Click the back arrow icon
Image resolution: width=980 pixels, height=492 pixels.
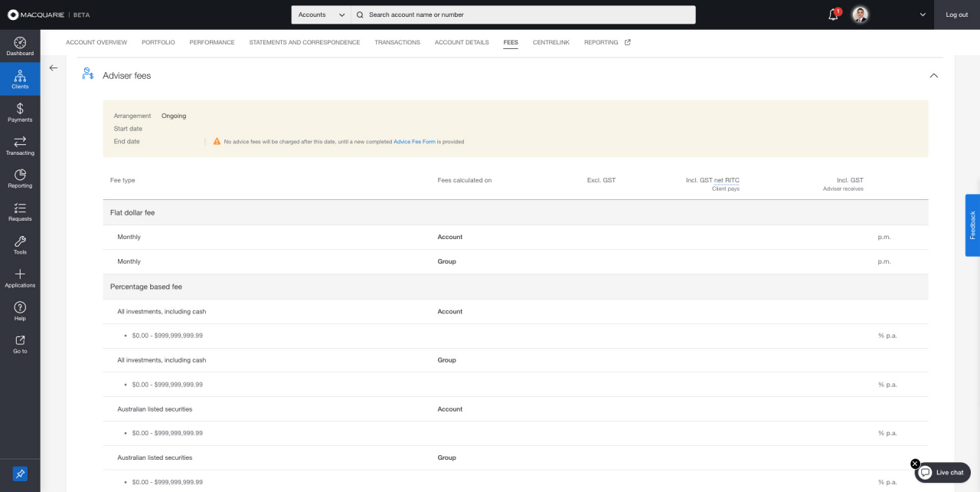pyautogui.click(x=54, y=68)
